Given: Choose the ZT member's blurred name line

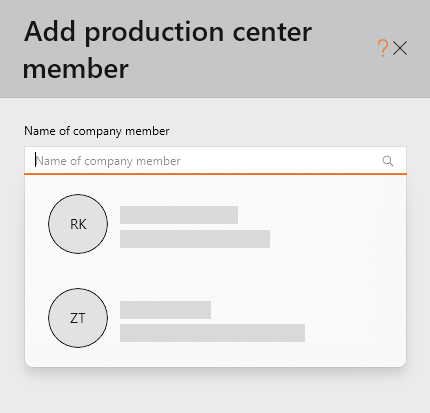Looking at the screenshot, I should [x=165, y=310].
